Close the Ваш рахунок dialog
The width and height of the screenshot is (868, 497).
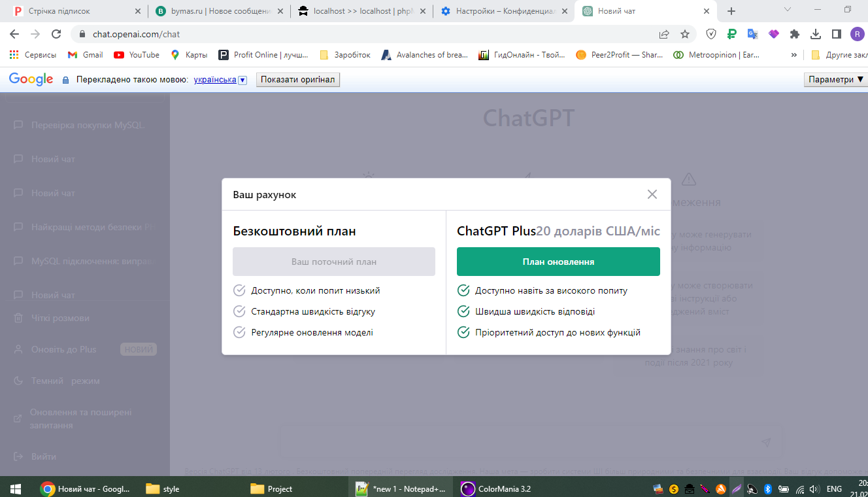tap(652, 194)
